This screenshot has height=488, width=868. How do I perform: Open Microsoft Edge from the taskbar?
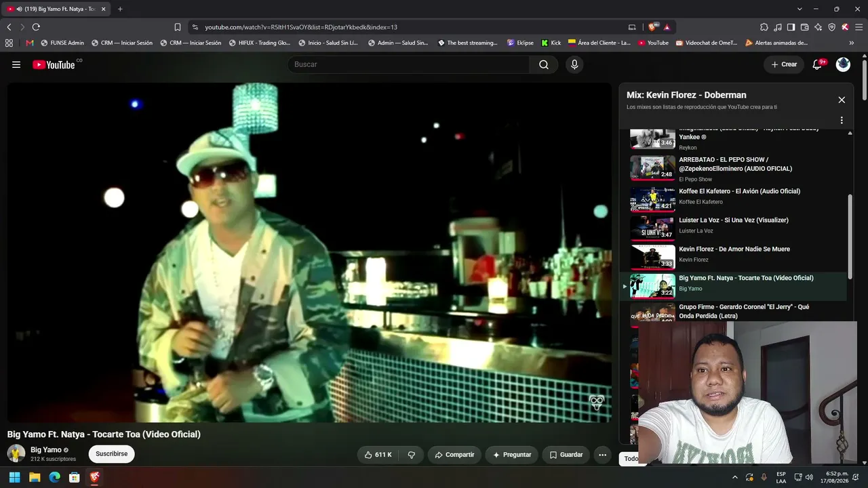point(54,477)
